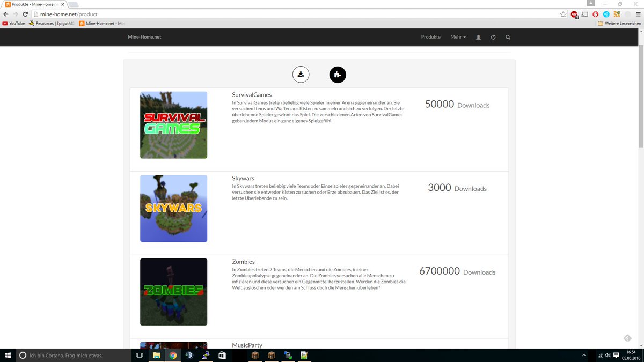This screenshot has height=362, width=644.
Task: Click the Zombies thumbnail image
Action: coord(173,292)
